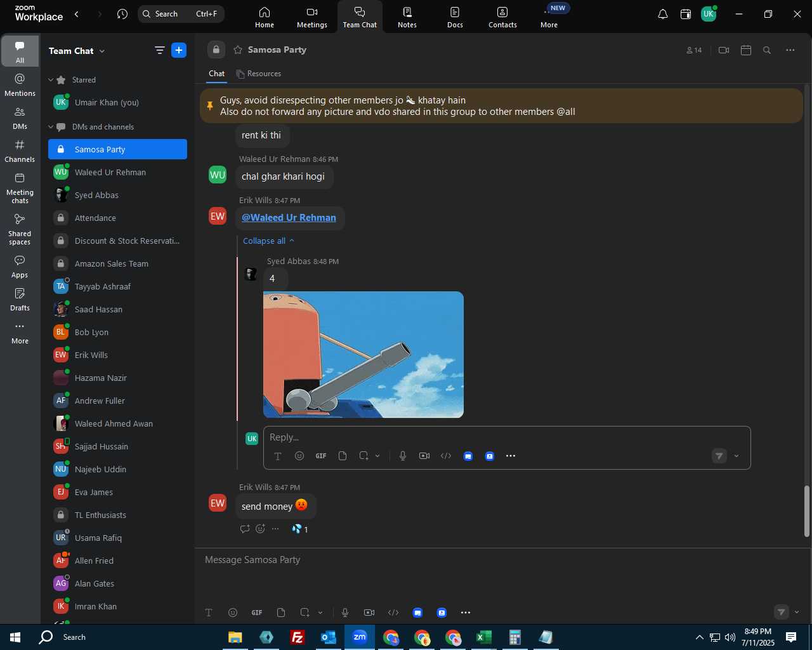Open GIF picker in reply box

321,456
